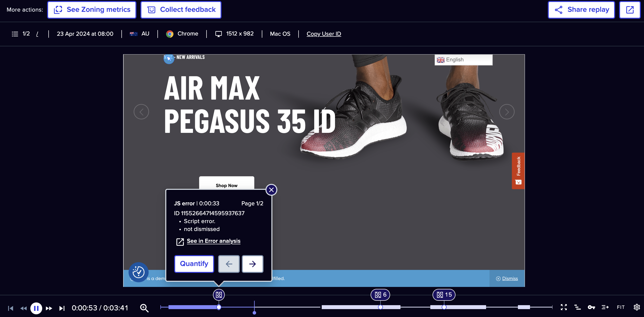Select the timeline event marker with 6 events
The image size is (644, 317).
(x=380, y=295)
